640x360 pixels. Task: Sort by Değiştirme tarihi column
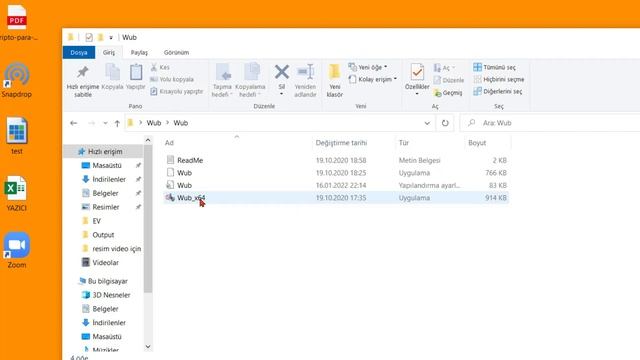[x=341, y=143]
